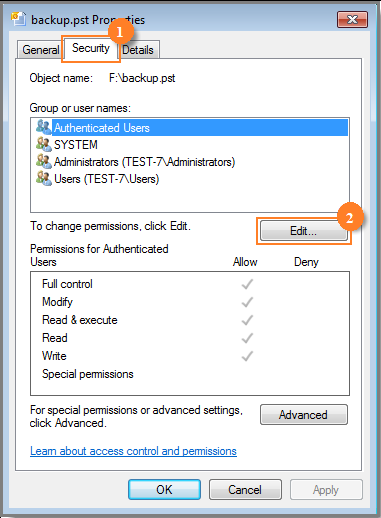Confirm with the OK button

coord(164,490)
